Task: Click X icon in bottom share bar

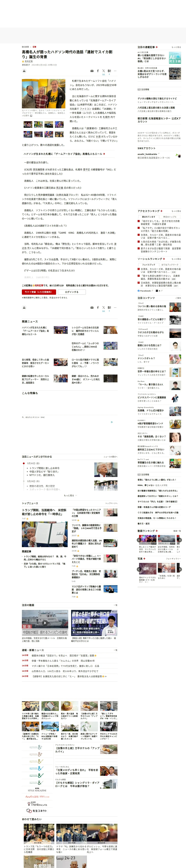Action: (x=104, y=308)
